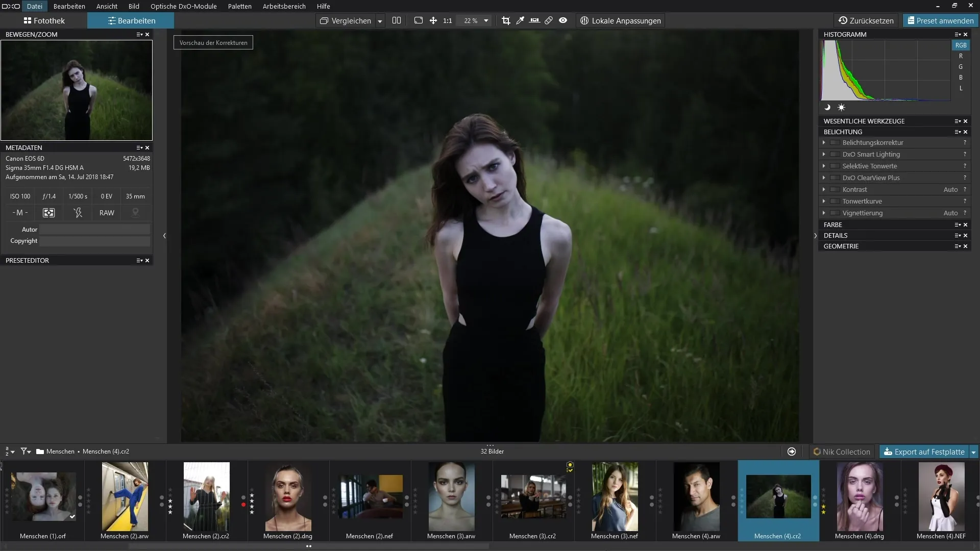Open help for Belichtungskorrektur question mark
Image resolution: width=980 pixels, height=551 pixels.
[965, 142]
